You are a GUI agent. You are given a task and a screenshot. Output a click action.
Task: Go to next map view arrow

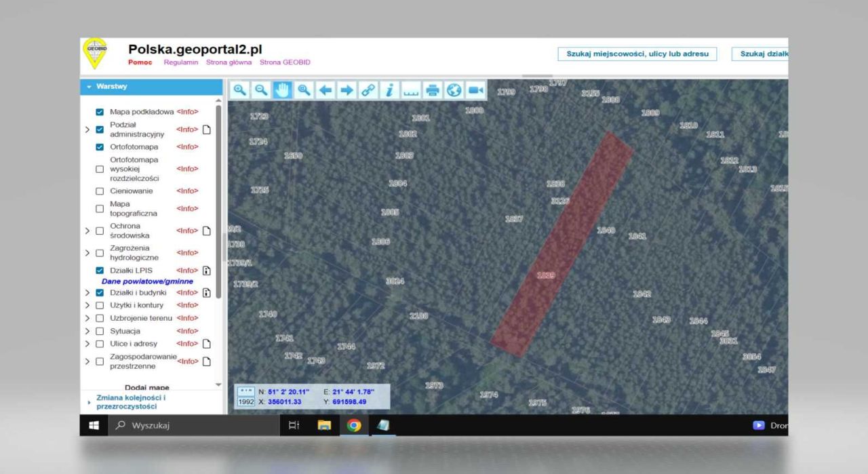pos(347,90)
